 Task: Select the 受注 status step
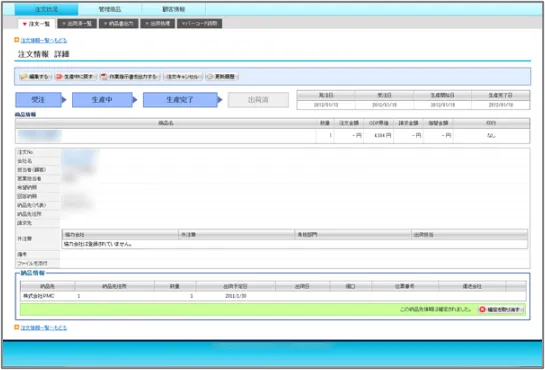(x=38, y=100)
